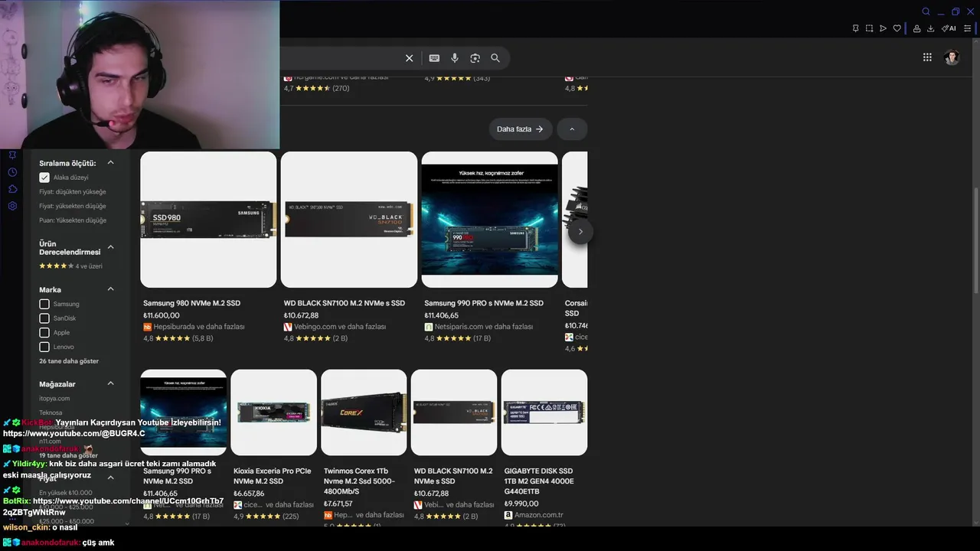The height and width of the screenshot is (551, 980).
Task: Open the downloads icon in toolbar
Action: pos(930,28)
